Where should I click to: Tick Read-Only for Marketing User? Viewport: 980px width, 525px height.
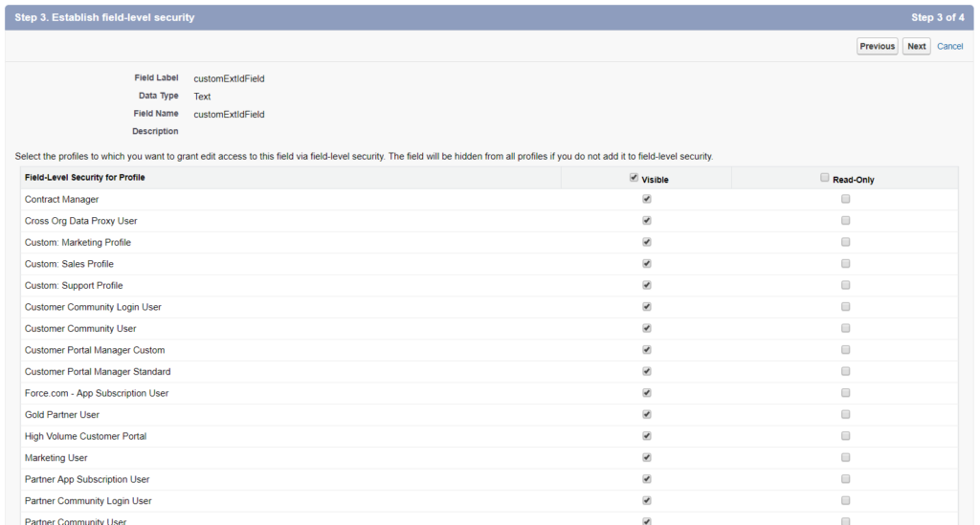coord(846,457)
